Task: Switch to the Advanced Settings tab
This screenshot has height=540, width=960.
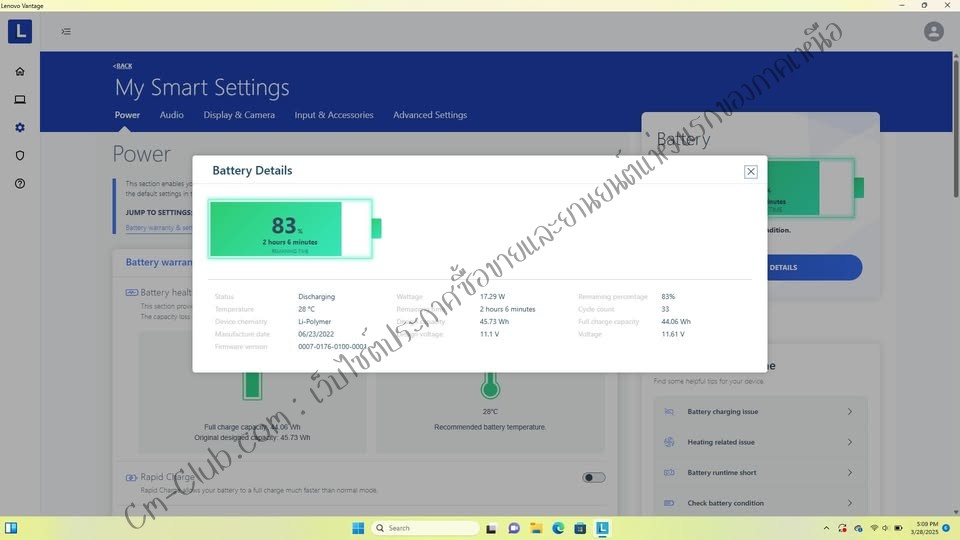Action: (x=430, y=115)
